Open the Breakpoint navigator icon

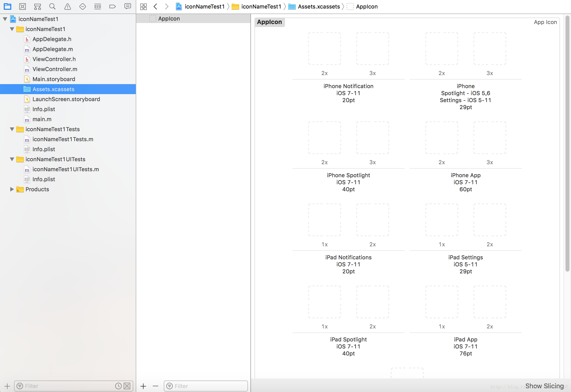(113, 7)
